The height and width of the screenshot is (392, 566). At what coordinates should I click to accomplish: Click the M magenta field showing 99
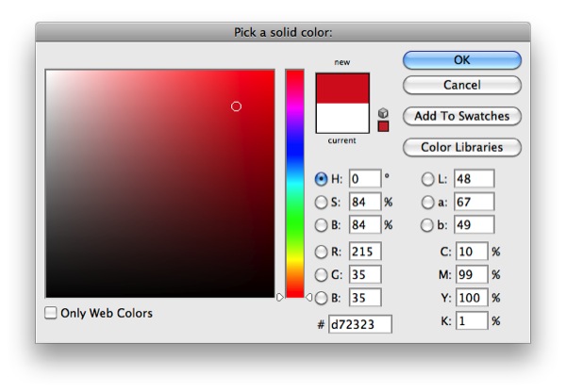point(473,275)
